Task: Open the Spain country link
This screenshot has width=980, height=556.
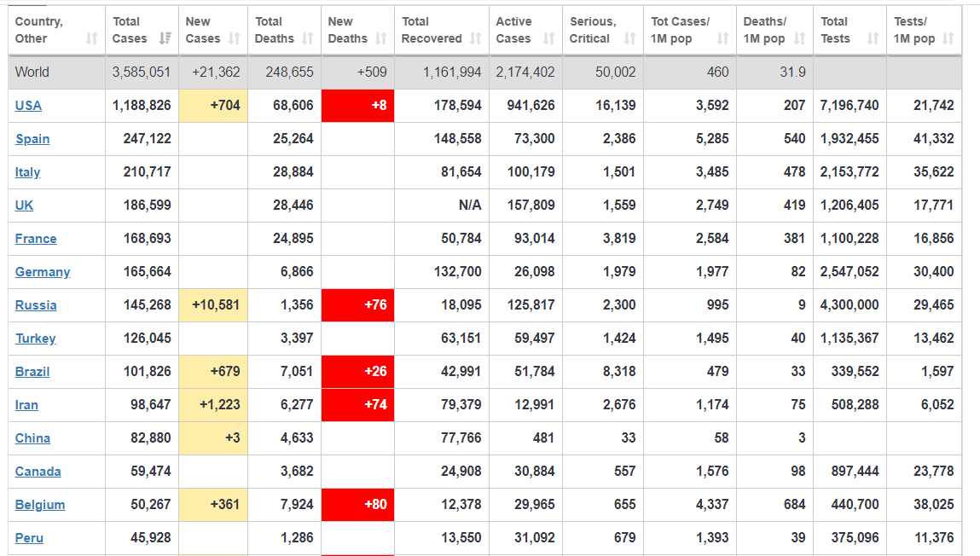Action: 32,139
